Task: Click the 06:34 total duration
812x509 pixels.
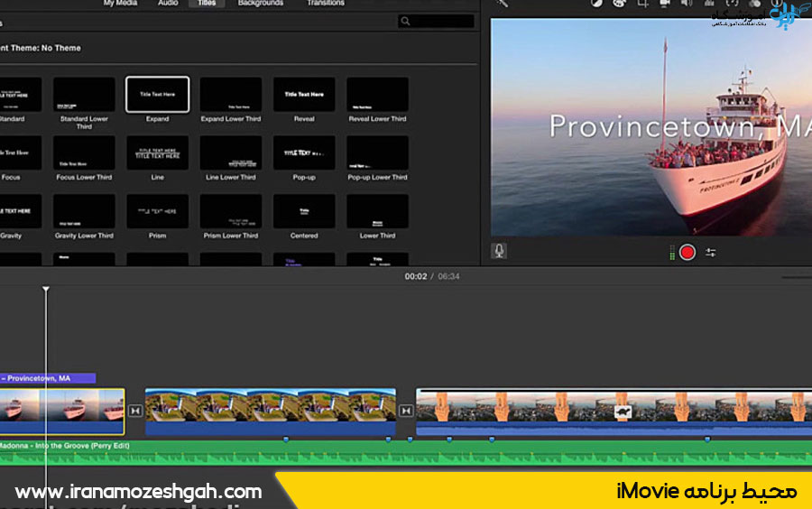Action: [448, 276]
